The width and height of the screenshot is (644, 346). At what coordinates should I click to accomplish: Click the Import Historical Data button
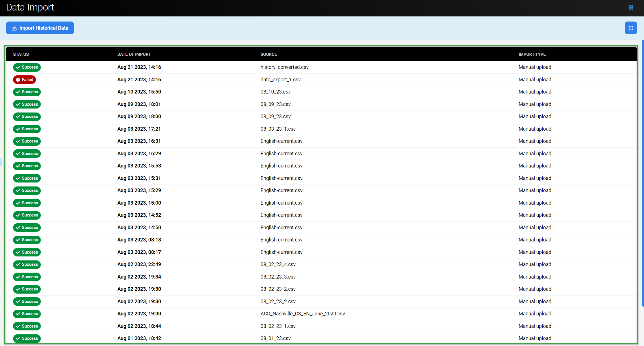click(40, 28)
